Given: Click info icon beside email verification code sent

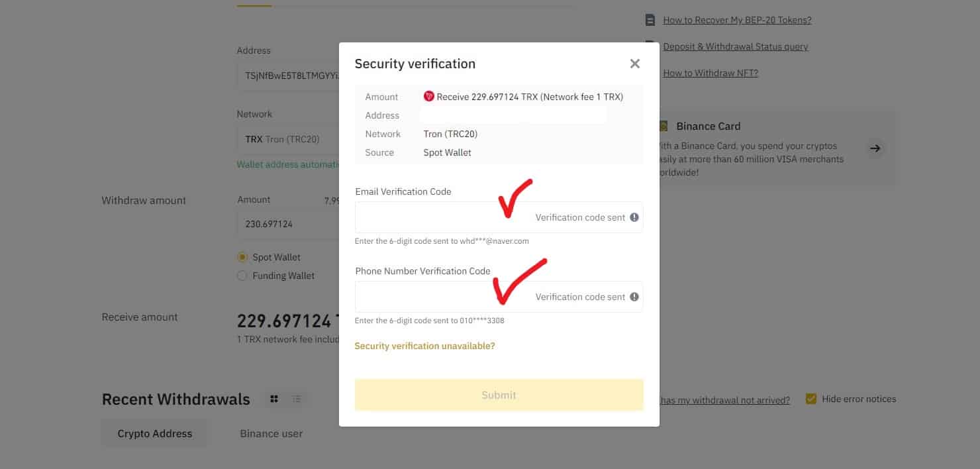Looking at the screenshot, I should [x=634, y=217].
